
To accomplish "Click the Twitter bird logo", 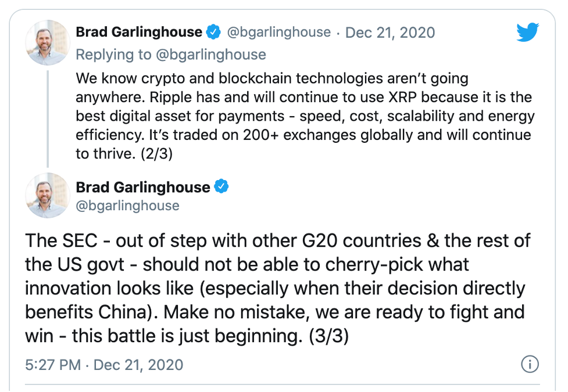I will 527,32.
